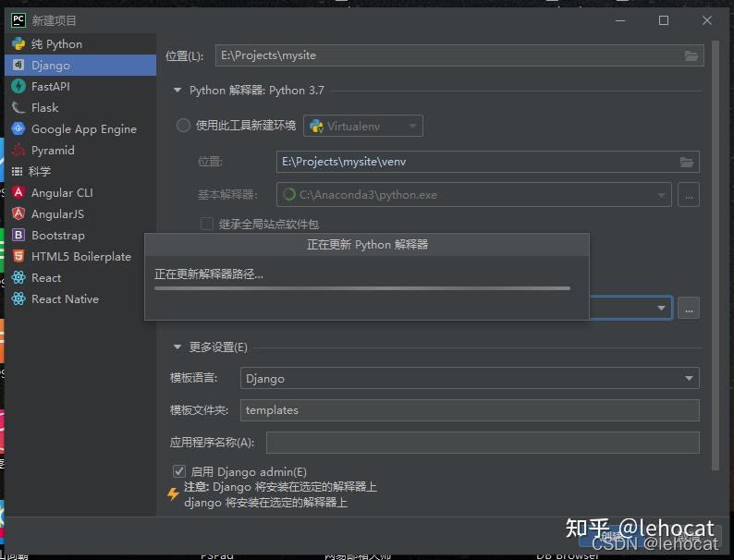734x560 pixels.
Task: Toggle 继承全局站点软件包 checkbox
Action: coord(207,224)
